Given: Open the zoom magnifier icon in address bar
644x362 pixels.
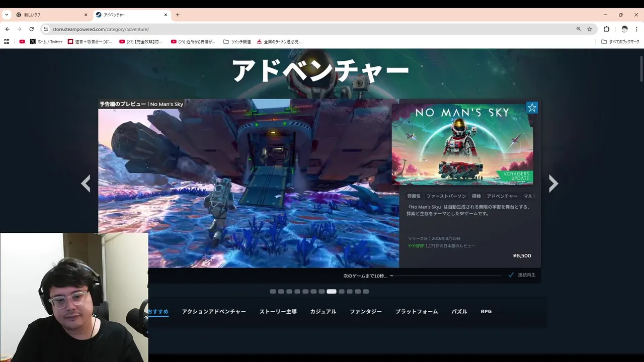Looking at the screenshot, I should tap(579, 29).
